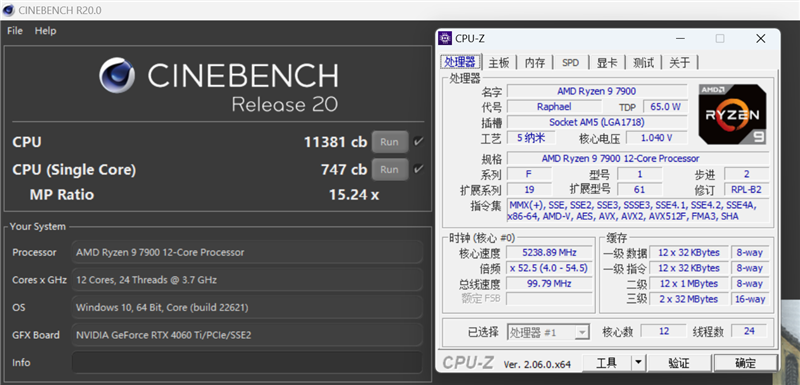This screenshot has width=800, height=385.
Task: Switch to the 处理器 tab in CPU-Z
Action: coord(460,62)
